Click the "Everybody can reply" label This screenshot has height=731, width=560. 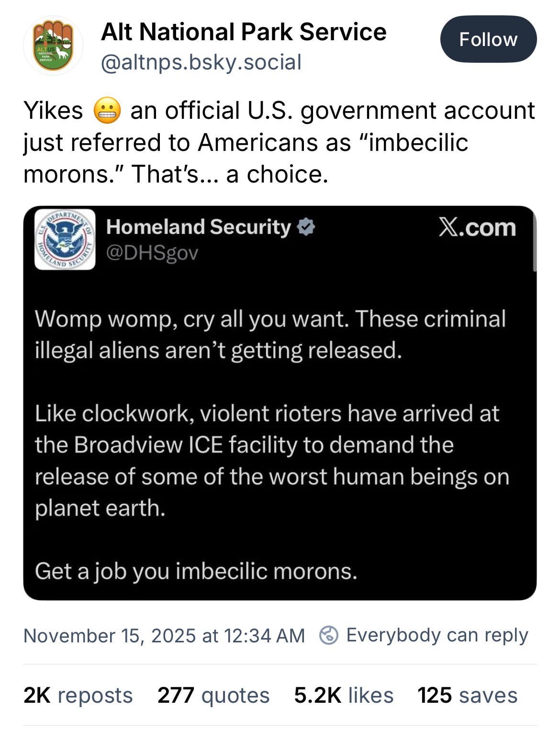(437, 635)
